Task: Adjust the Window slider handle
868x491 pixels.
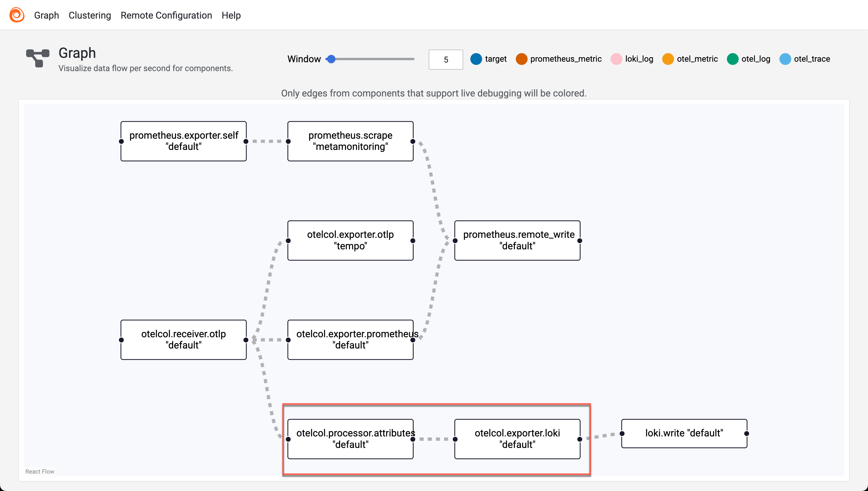Action: click(x=331, y=59)
